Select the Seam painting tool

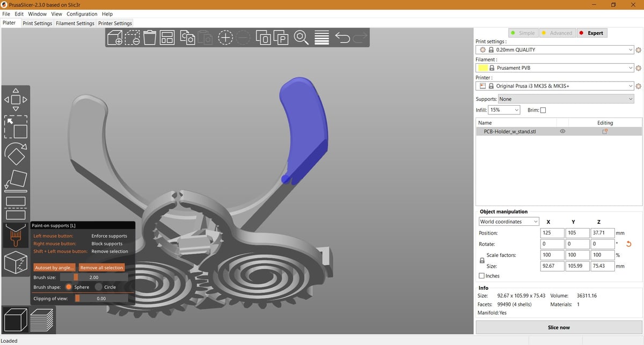(16, 262)
